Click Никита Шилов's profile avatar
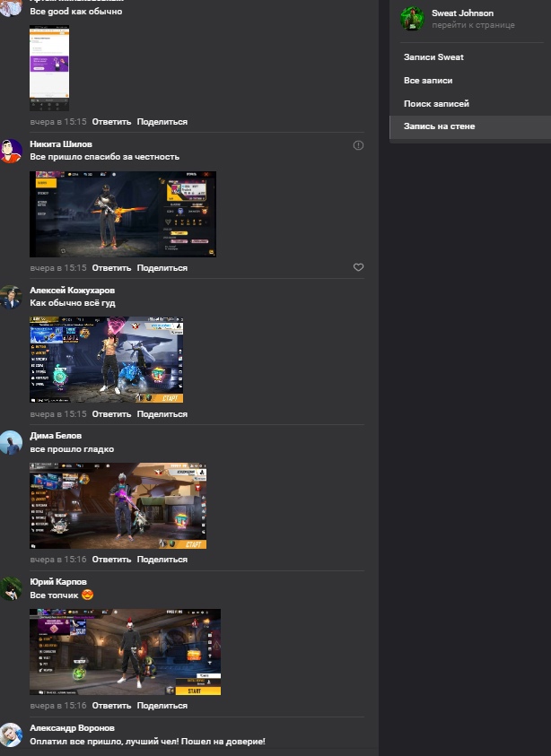Screen dimensions: 551x756 [x=11, y=151]
